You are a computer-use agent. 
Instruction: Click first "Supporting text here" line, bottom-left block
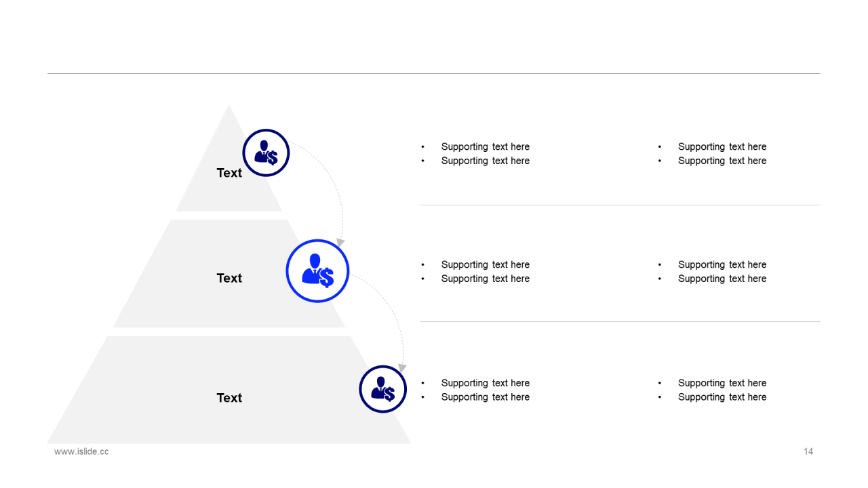click(x=485, y=383)
